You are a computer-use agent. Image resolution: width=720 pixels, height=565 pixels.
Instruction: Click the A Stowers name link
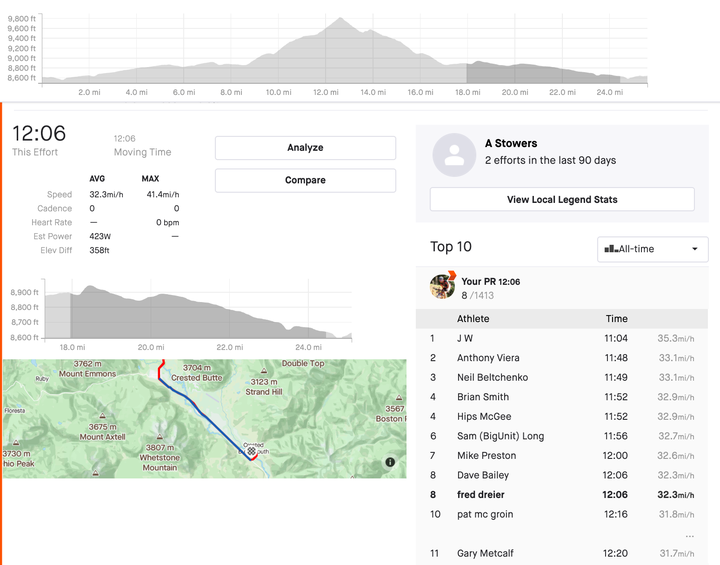[x=511, y=143]
